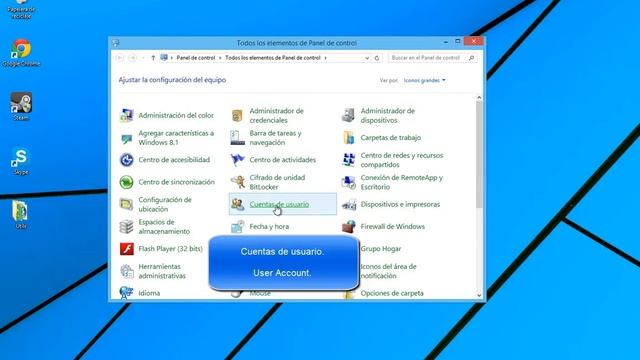Open Centro de redes y recursos compartidos icon

349,160
